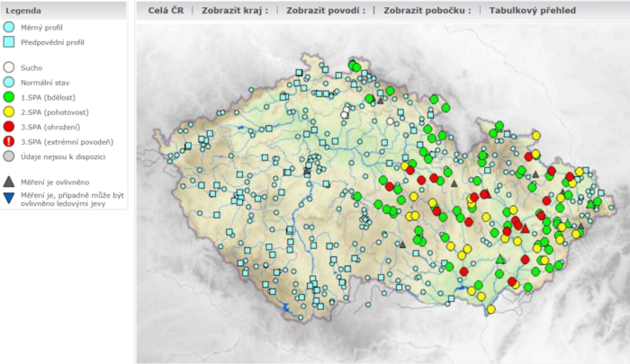630x364 pixels.
Task: Click the 'Předpovědní profil' legend label
Action: point(52,42)
